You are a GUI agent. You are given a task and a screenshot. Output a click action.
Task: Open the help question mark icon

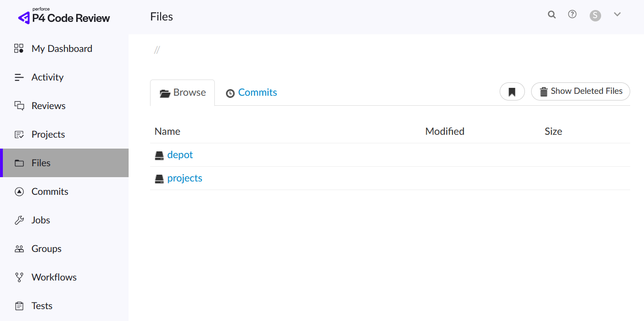coord(573,15)
